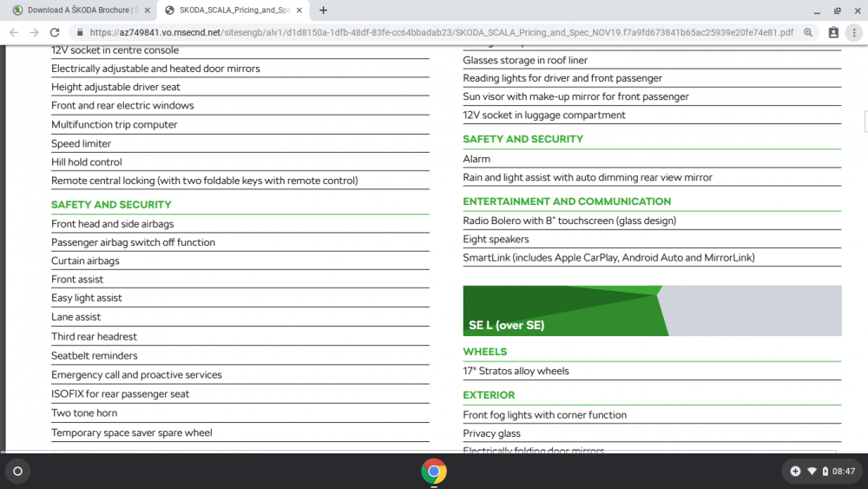Close the browser window
The image size is (868, 489).
[x=858, y=10]
